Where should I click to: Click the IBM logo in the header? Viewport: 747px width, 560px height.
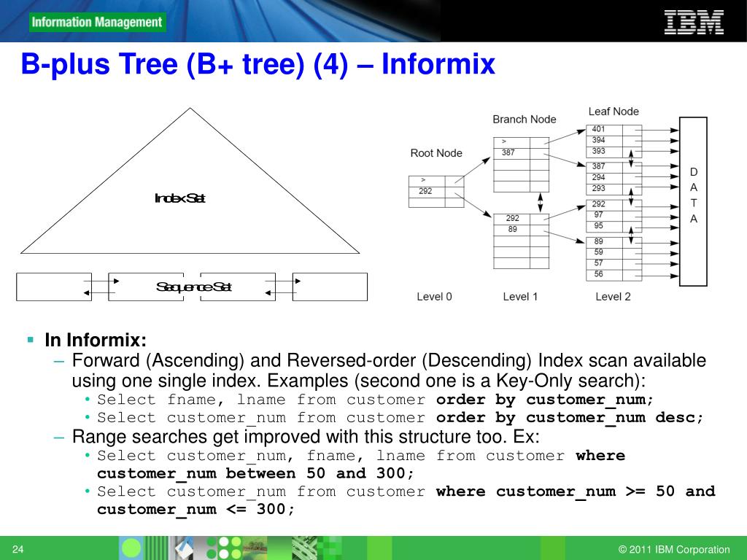(694, 23)
